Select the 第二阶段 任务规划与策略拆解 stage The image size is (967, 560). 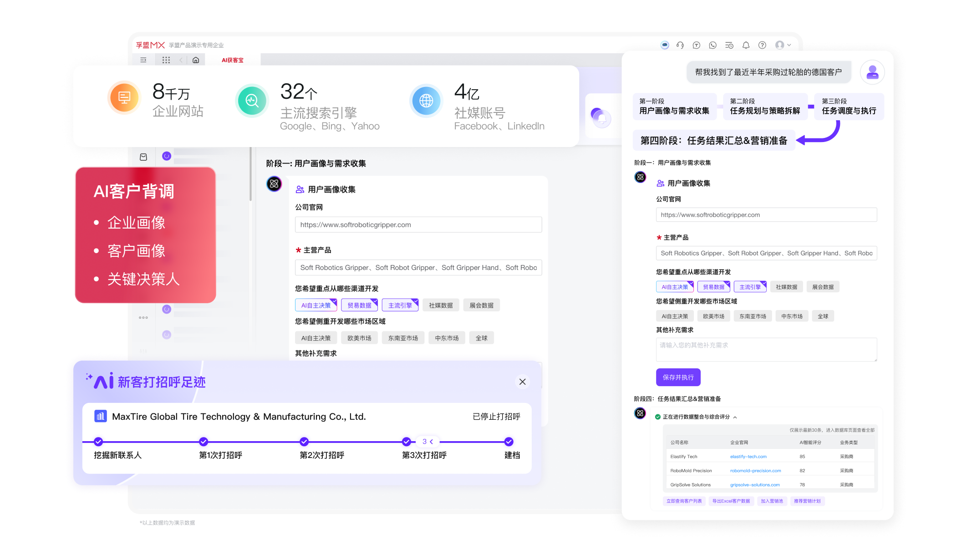coord(765,107)
